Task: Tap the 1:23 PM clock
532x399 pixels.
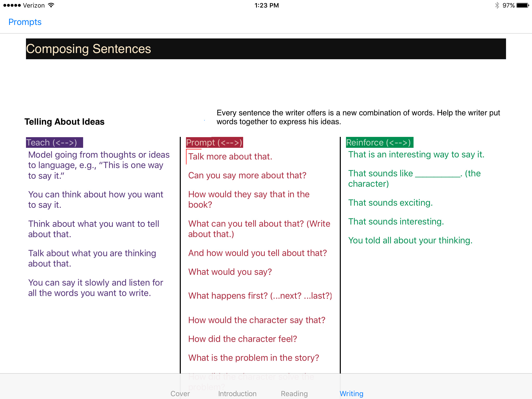Action: coord(267,5)
